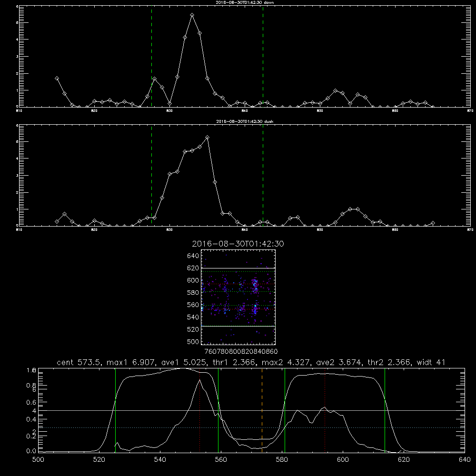The image size is (476, 476).
Task: Click the bottom plot axis label 640
Action: (x=465, y=460)
